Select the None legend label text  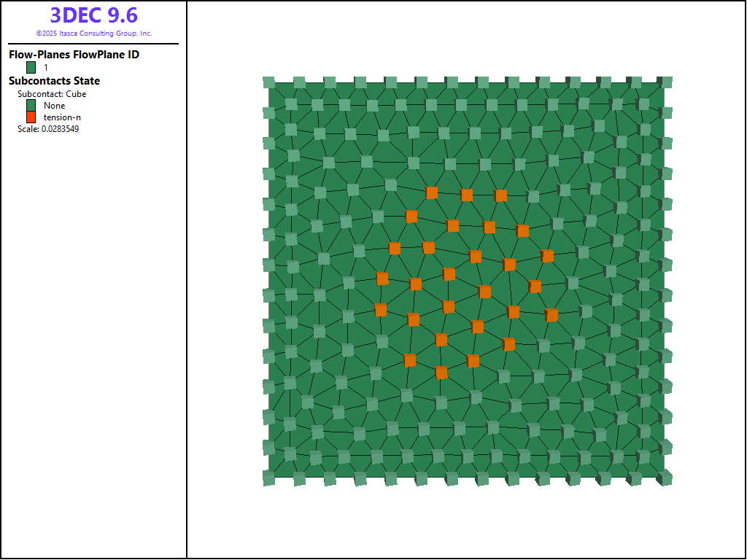pos(54,106)
